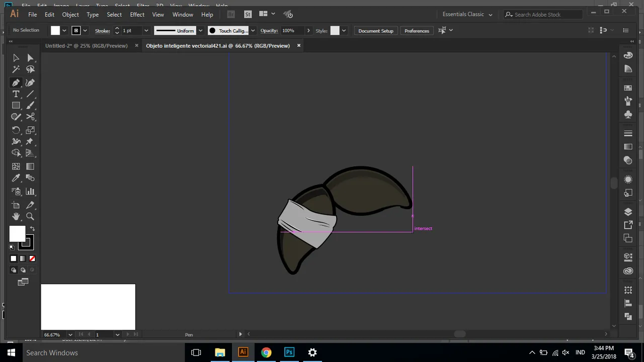Viewport: 644px width, 362px height.
Task: Select the Artboard tool
Action: (x=16, y=205)
